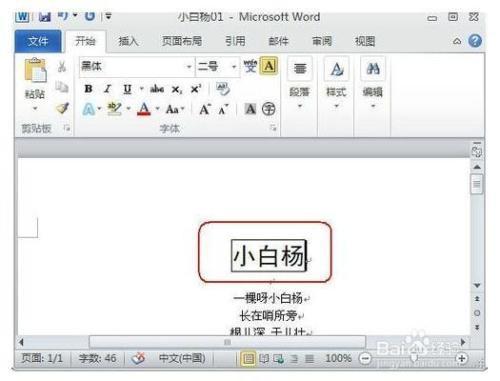Click the Cut scissors icon
Viewport: 500px width, 381px height.
[62, 66]
